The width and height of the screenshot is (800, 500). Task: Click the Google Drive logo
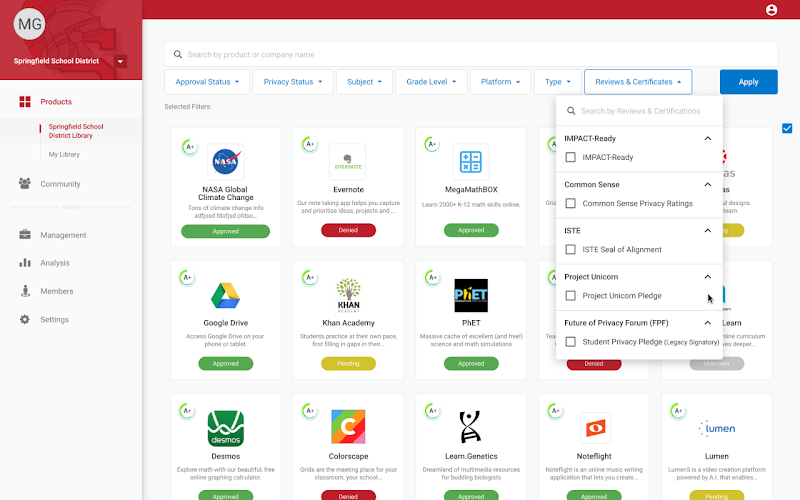pos(226,295)
